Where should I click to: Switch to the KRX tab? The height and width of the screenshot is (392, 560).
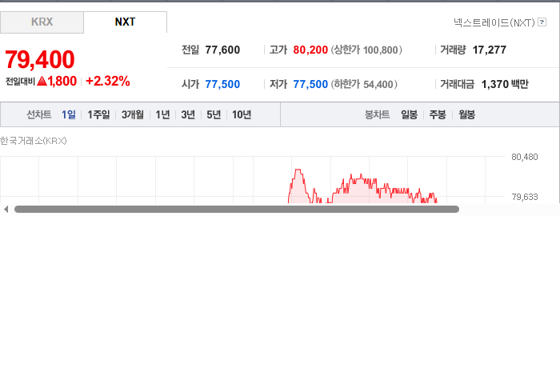[42, 22]
